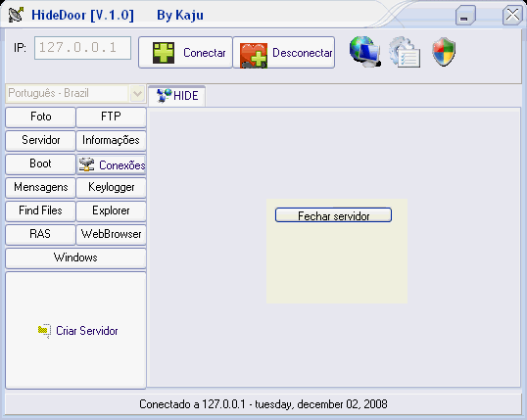Open the Informações section
Screen dimensions: 527x420
(112, 140)
